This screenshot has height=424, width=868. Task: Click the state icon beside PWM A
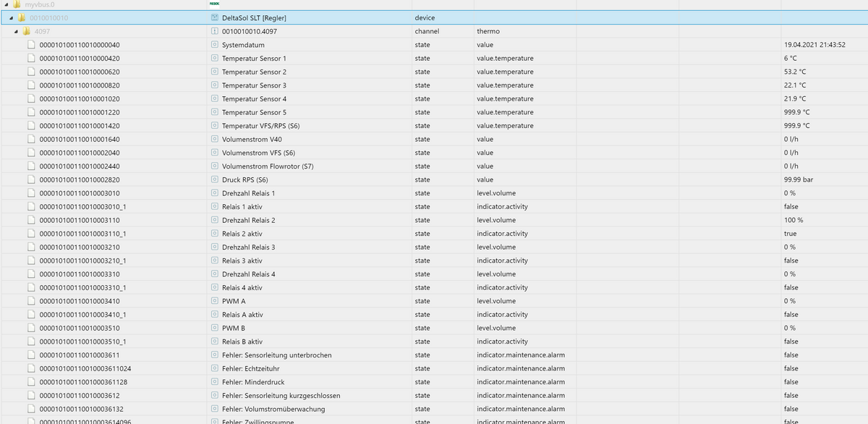(x=214, y=301)
